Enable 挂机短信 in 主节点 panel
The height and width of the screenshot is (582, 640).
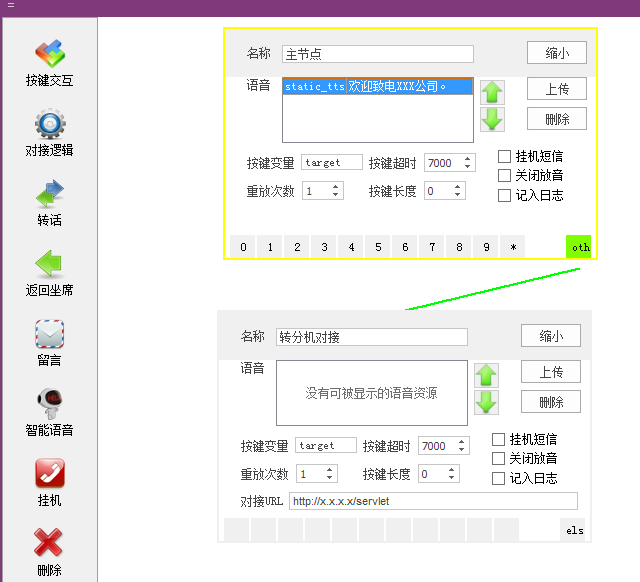504,156
